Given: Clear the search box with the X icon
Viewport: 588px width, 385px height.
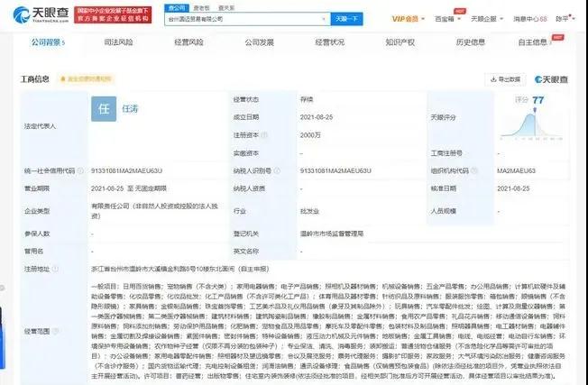Looking at the screenshot, I should [x=323, y=19].
